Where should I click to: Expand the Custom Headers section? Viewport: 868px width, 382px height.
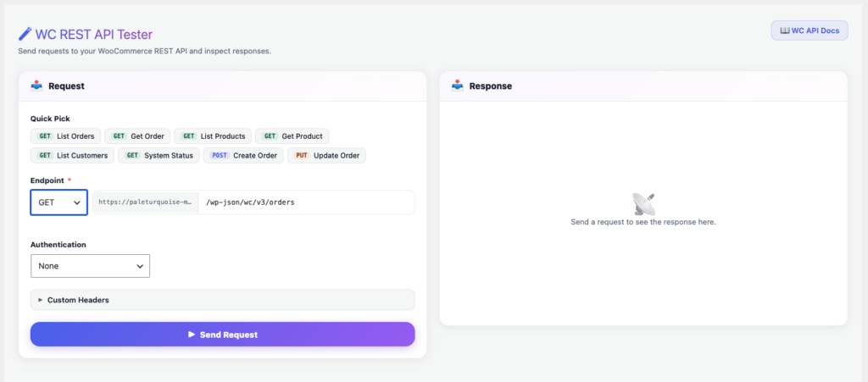point(223,300)
